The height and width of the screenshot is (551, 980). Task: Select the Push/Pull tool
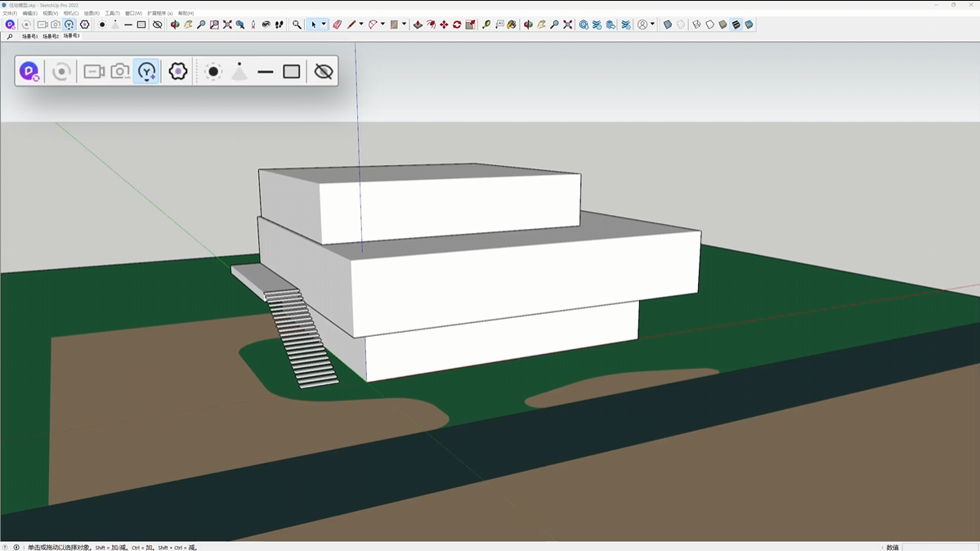[418, 25]
